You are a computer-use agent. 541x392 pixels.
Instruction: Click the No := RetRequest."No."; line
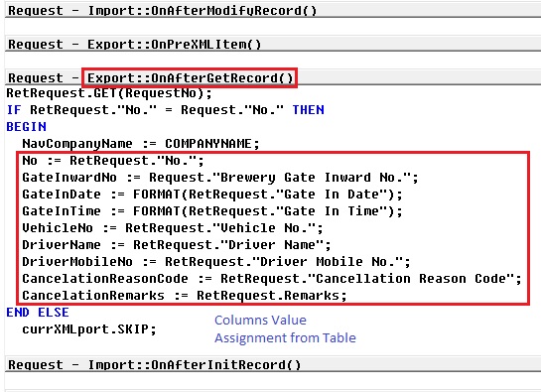coord(113,161)
